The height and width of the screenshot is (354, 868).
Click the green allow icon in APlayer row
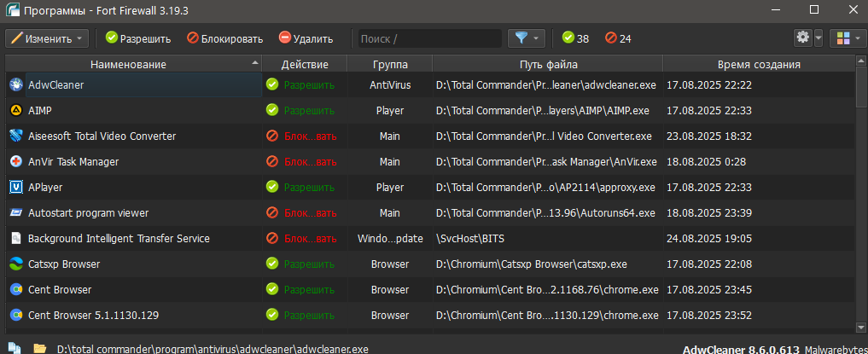coord(271,187)
